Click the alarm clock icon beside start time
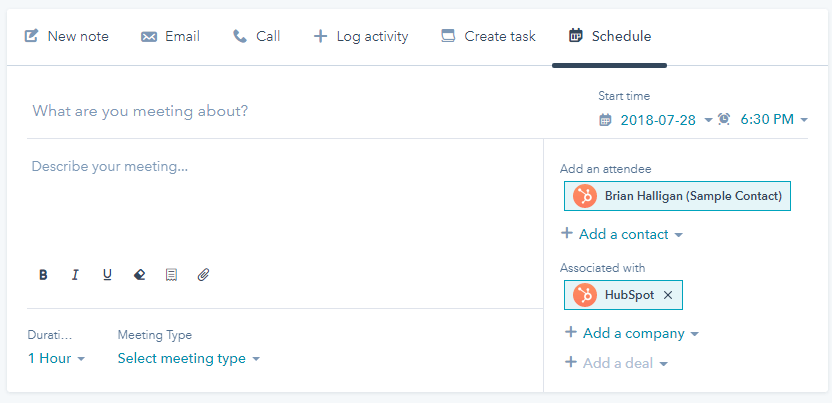The width and height of the screenshot is (832, 403). (724, 119)
